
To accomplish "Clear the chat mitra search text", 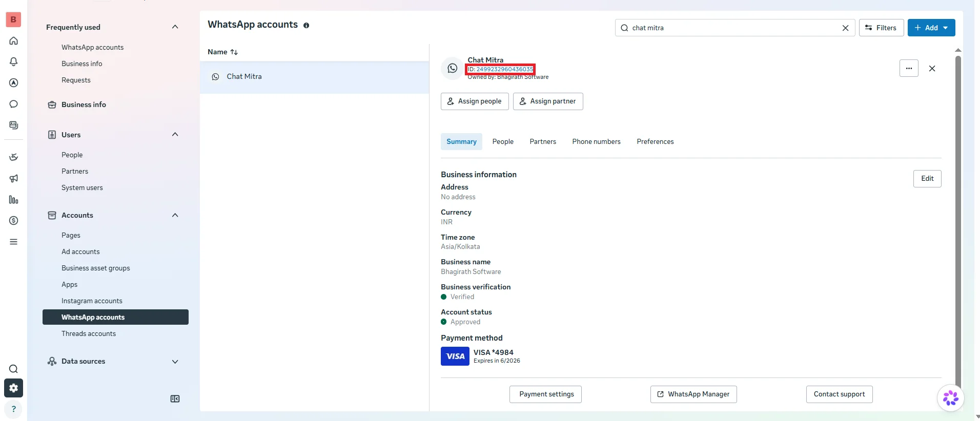I will pyautogui.click(x=845, y=28).
